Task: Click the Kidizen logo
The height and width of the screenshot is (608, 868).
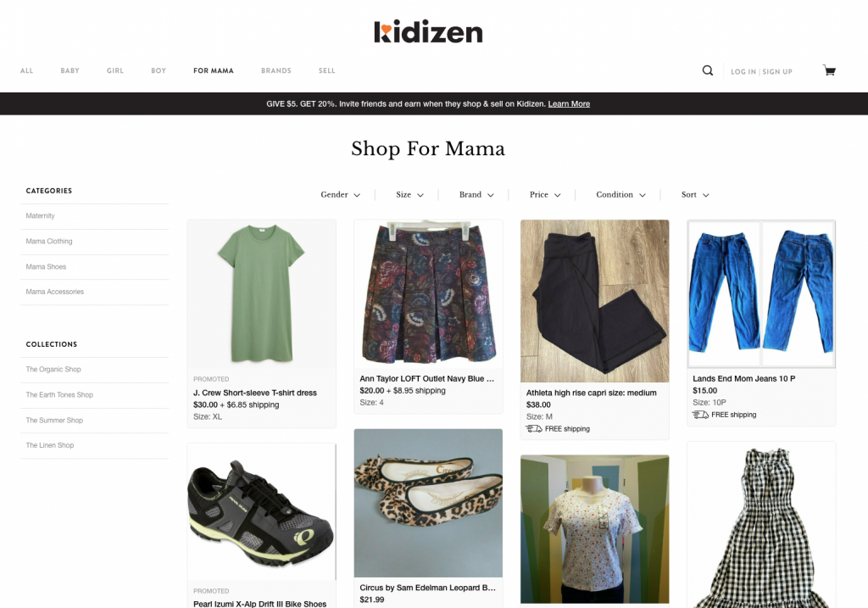Action: 428,31
